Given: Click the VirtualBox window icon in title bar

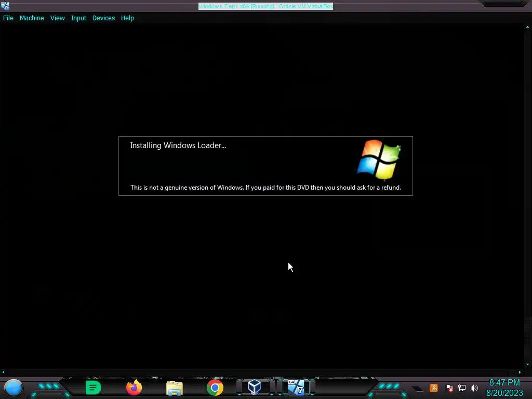Looking at the screenshot, I should click(5, 5).
